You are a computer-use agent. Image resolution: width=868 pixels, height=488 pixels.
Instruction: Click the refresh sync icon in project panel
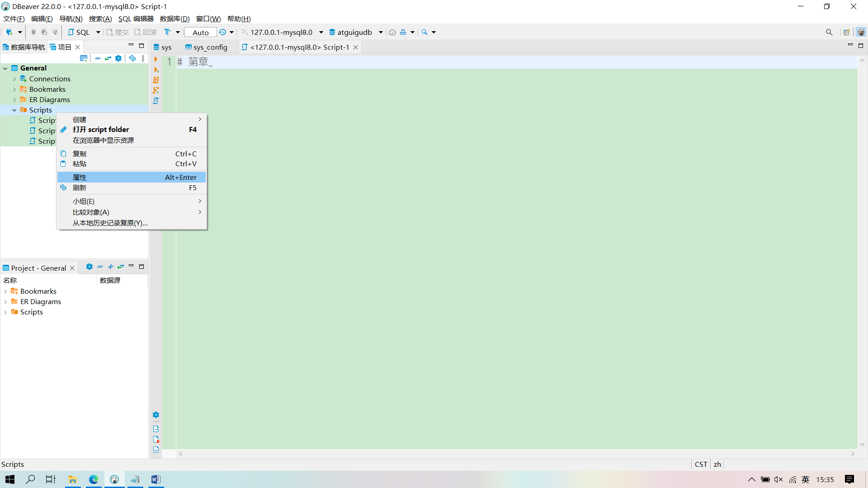pyautogui.click(x=132, y=58)
